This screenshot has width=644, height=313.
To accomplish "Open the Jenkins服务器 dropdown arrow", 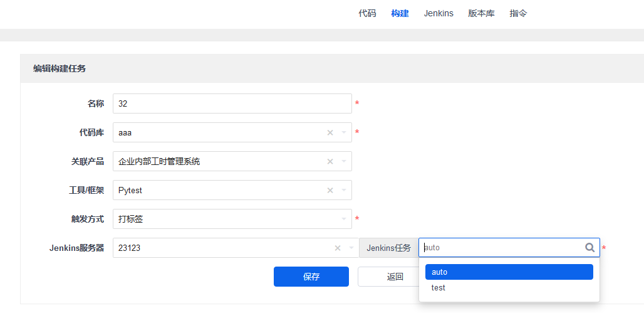I will tap(351, 248).
